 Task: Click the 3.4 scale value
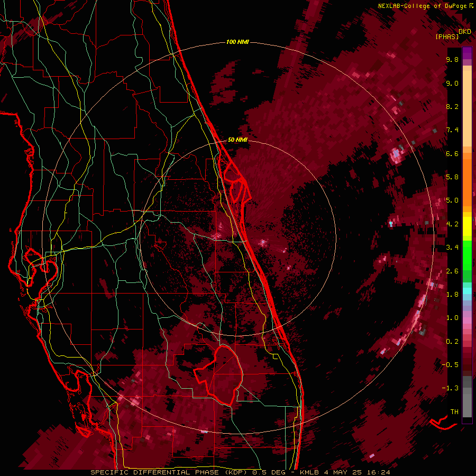pyautogui.click(x=452, y=248)
